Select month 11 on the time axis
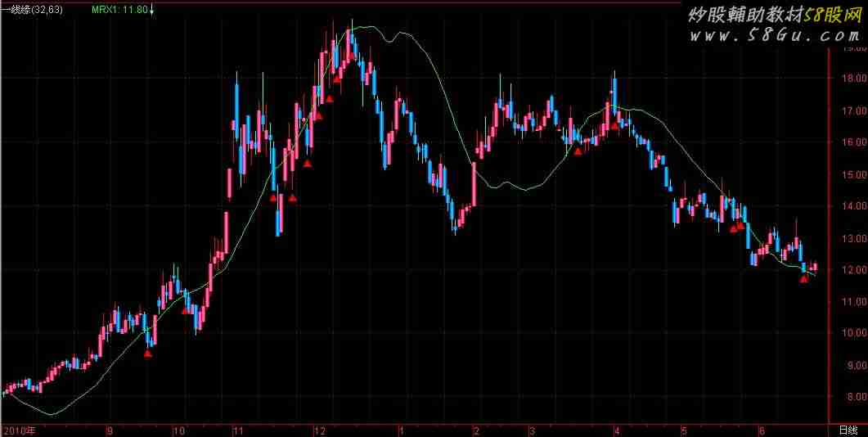 237,431
